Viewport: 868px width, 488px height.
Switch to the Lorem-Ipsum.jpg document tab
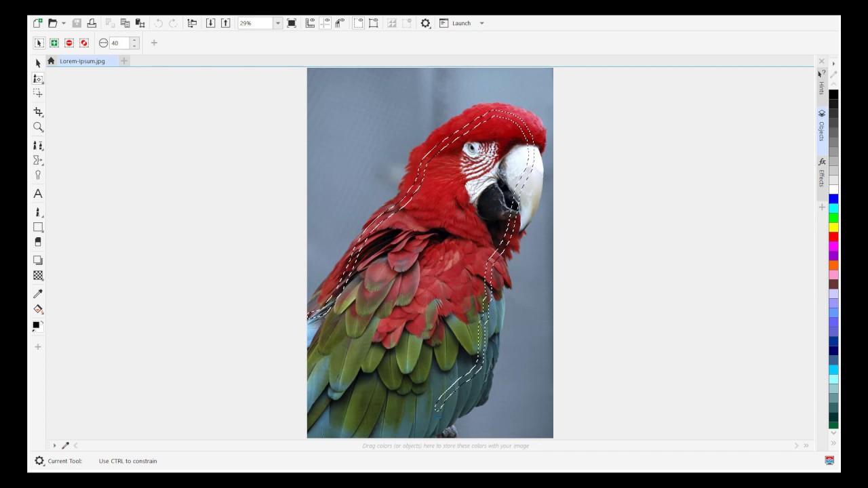tap(82, 61)
